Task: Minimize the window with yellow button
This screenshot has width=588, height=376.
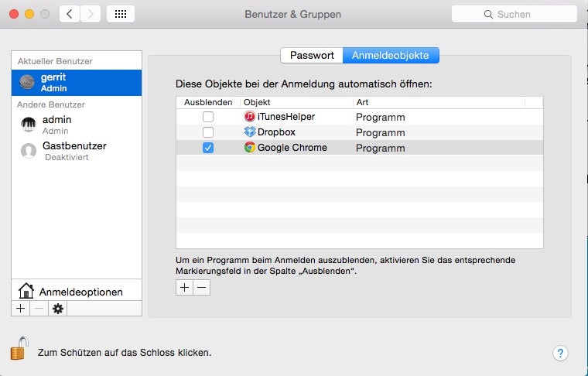Action: (29, 14)
